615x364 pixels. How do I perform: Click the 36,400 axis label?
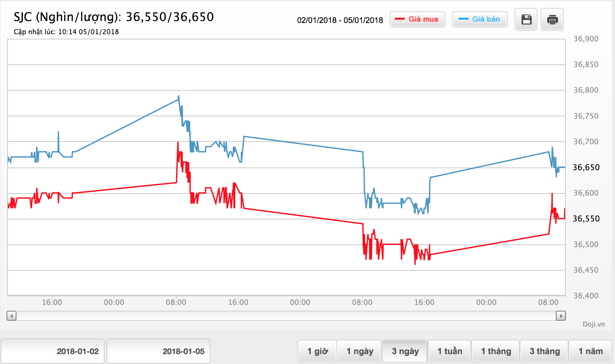[586, 296]
